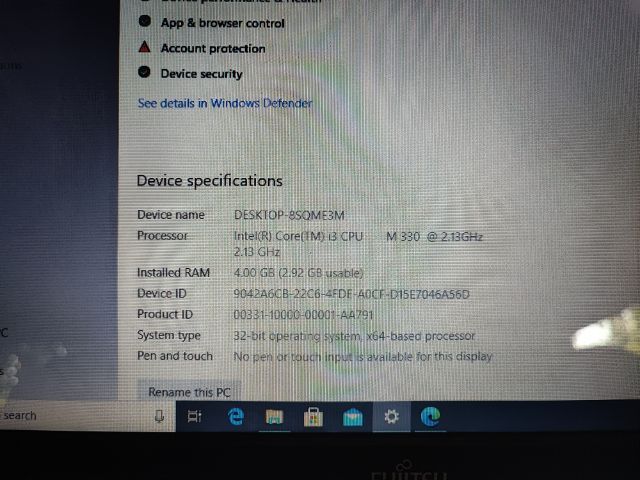Open the Mail app on taskbar
Image resolution: width=640 pixels, height=480 pixels.
point(353,417)
